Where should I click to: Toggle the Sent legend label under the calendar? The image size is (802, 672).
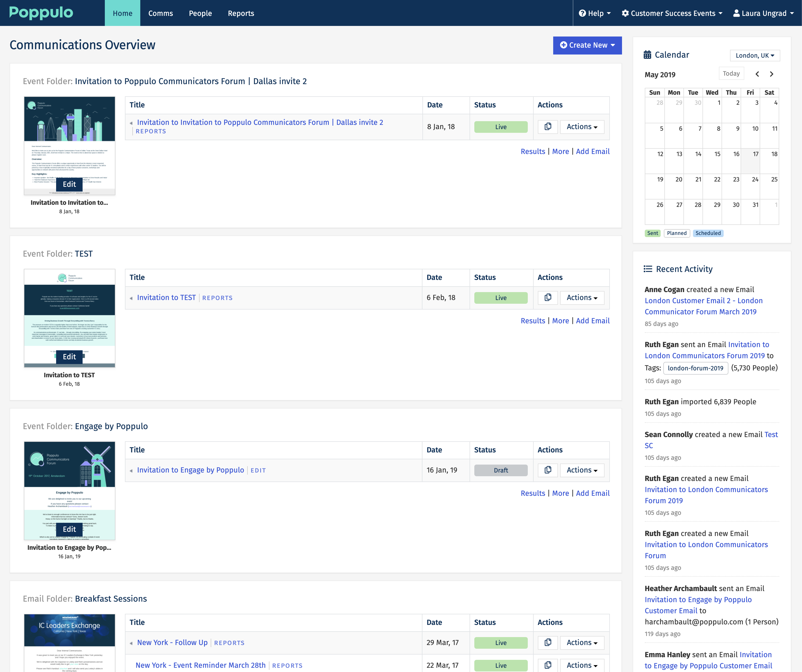(x=652, y=233)
